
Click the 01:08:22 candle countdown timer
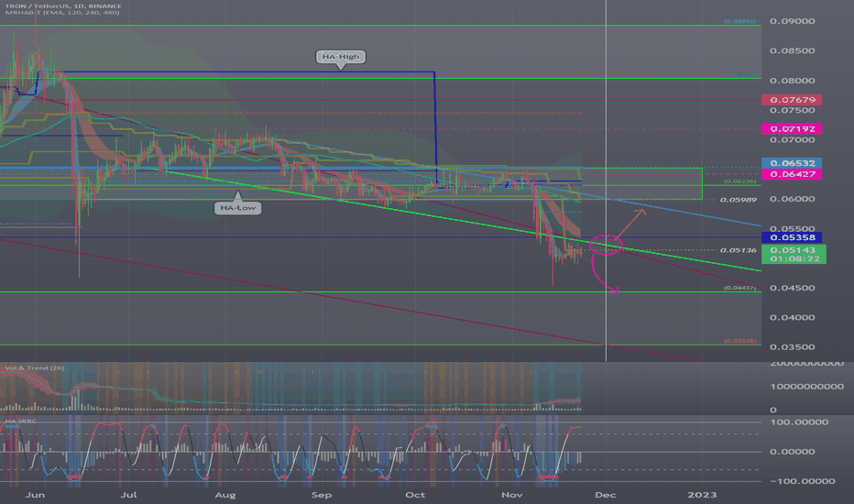(794, 258)
